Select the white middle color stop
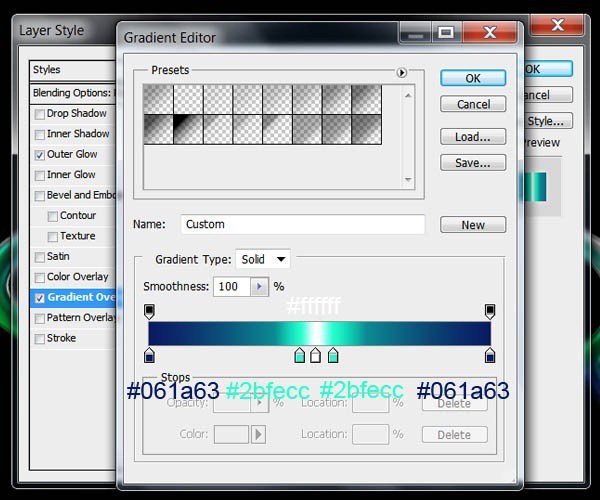The width and height of the screenshot is (600, 500). (x=315, y=355)
